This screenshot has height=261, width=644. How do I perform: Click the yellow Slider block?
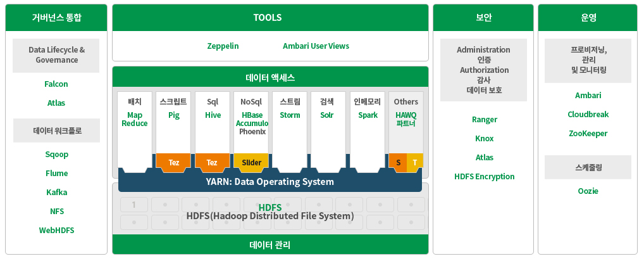(x=251, y=163)
